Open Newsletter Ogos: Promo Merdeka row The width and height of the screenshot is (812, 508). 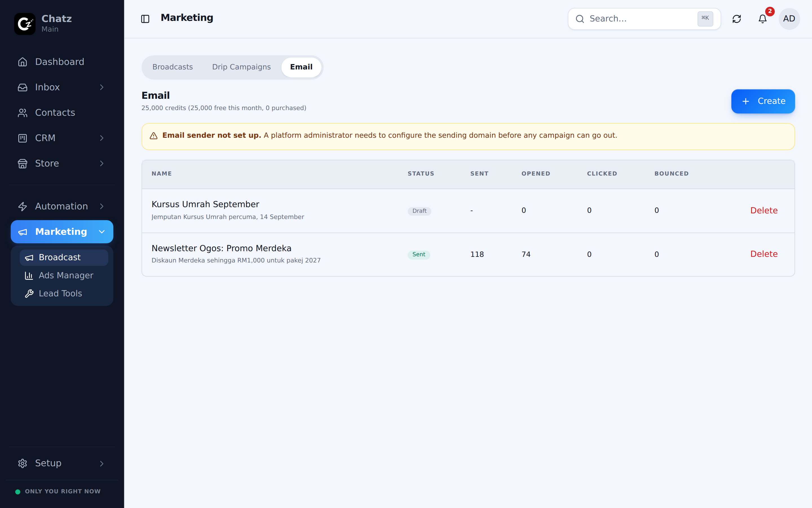point(468,254)
